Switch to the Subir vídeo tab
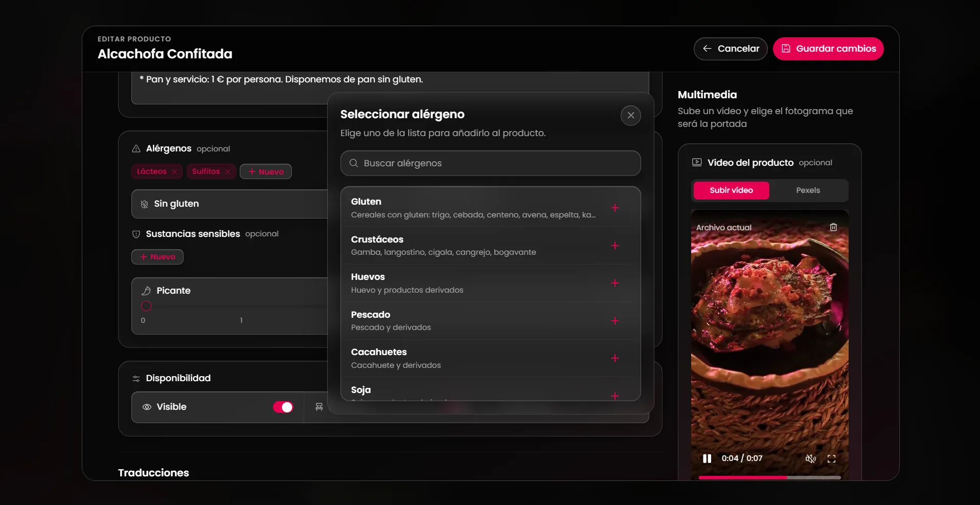 (731, 190)
